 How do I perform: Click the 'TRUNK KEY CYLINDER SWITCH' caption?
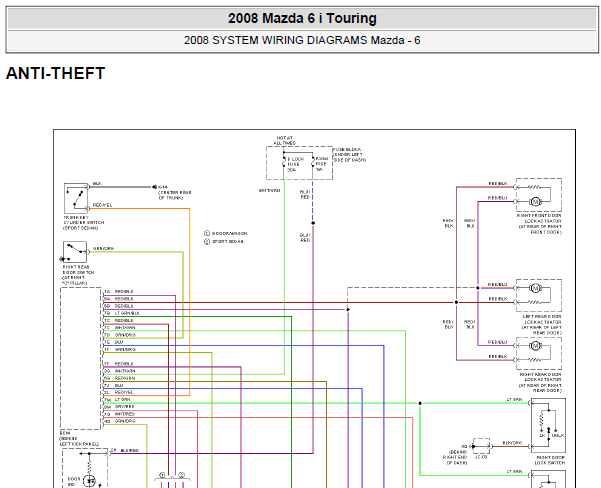83,223
